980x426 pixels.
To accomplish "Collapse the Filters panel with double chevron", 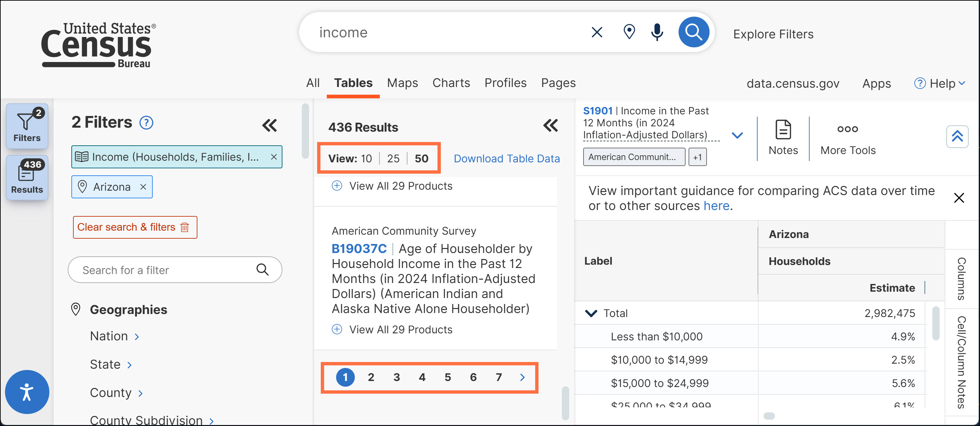I will pos(269,125).
